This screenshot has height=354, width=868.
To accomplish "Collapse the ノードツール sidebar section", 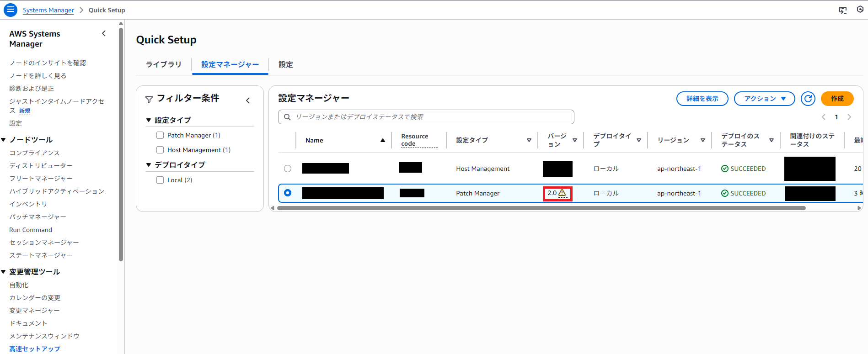I will 4,140.
